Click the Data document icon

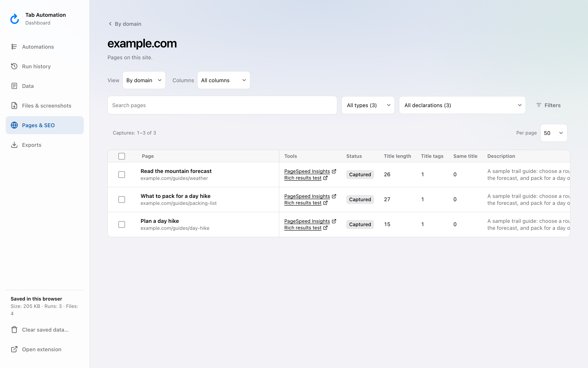click(14, 86)
